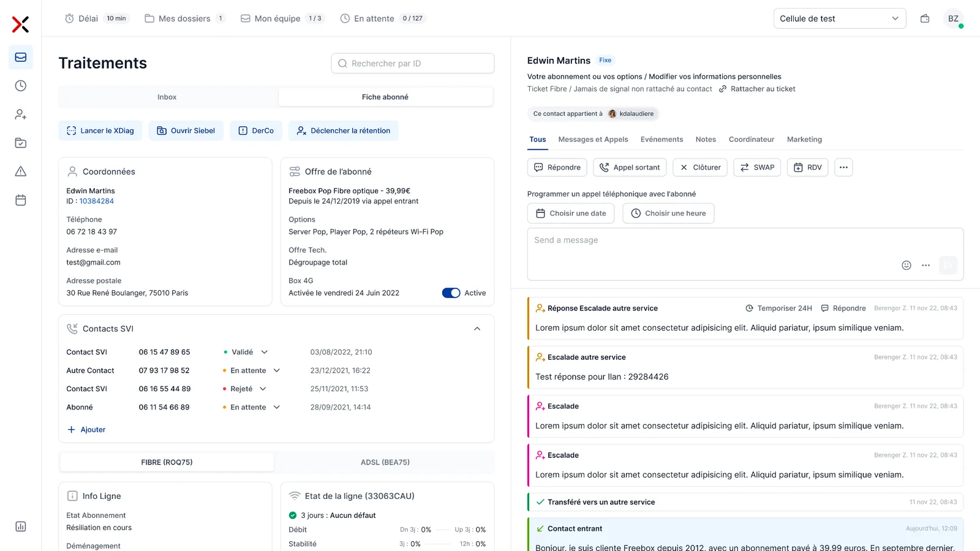Click Ouvrir Siebel button
This screenshot has width=980, height=551.
(x=186, y=130)
